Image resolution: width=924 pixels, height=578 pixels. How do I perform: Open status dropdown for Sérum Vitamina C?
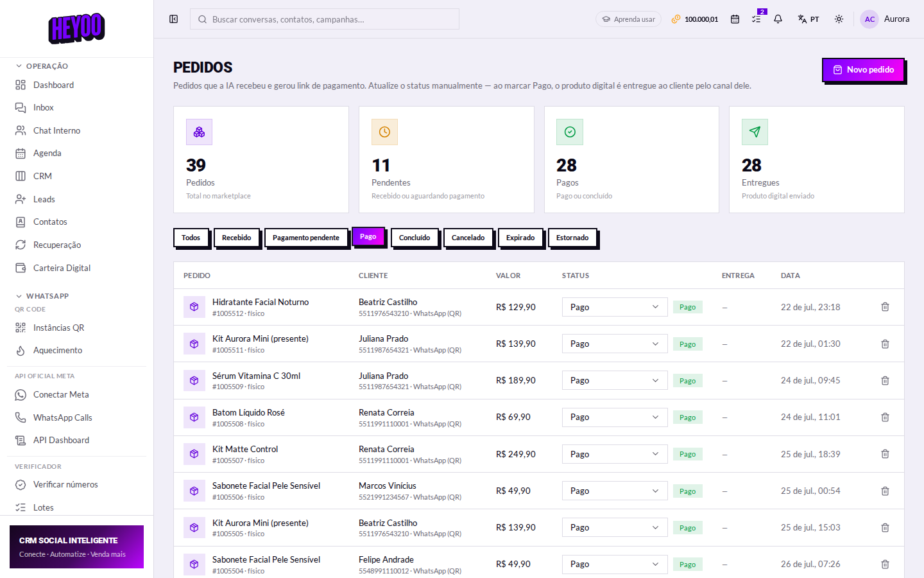click(x=615, y=380)
